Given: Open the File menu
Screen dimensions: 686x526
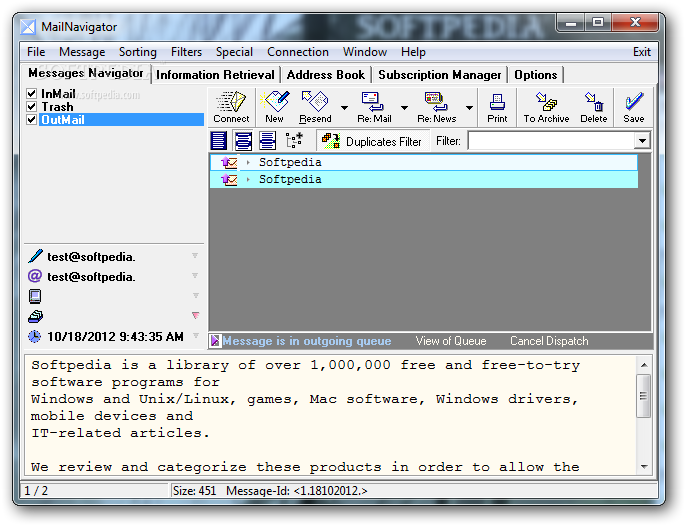Looking at the screenshot, I should click(x=36, y=52).
